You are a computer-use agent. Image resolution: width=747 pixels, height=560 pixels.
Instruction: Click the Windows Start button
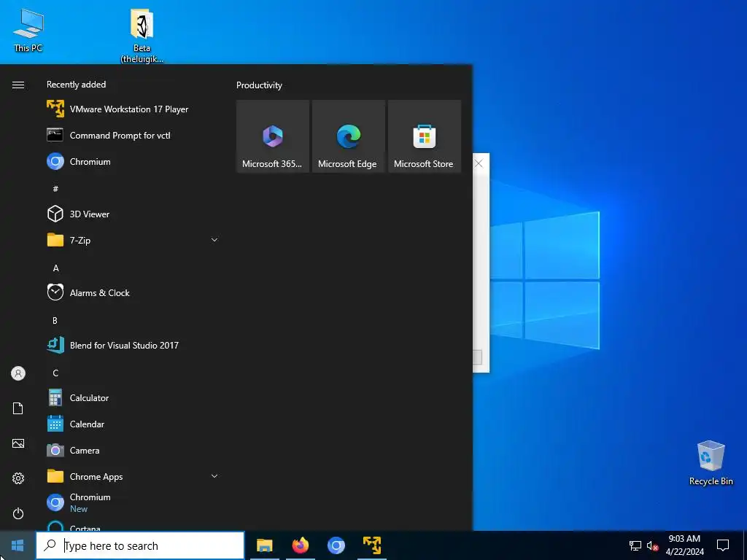(x=18, y=545)
